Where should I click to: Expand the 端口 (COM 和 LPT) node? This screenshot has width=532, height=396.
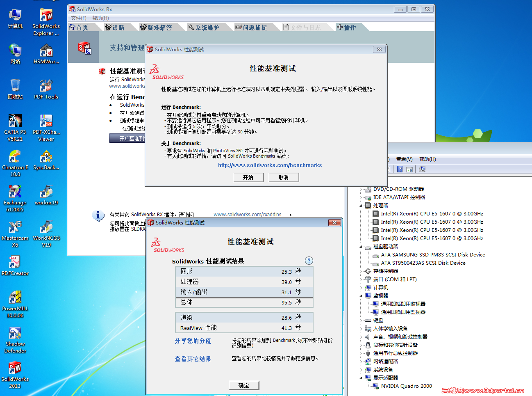coord(361,279)
